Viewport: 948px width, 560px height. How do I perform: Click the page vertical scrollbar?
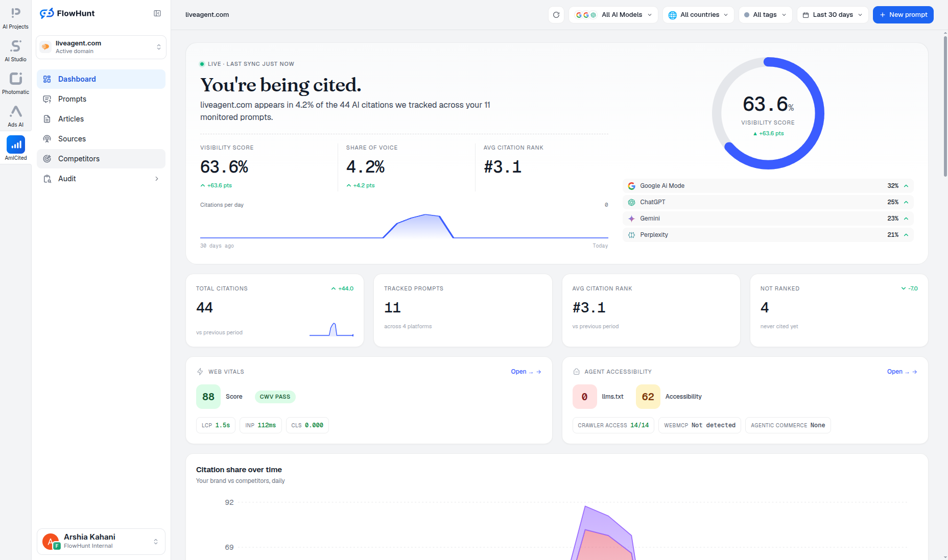pos(945,106)
